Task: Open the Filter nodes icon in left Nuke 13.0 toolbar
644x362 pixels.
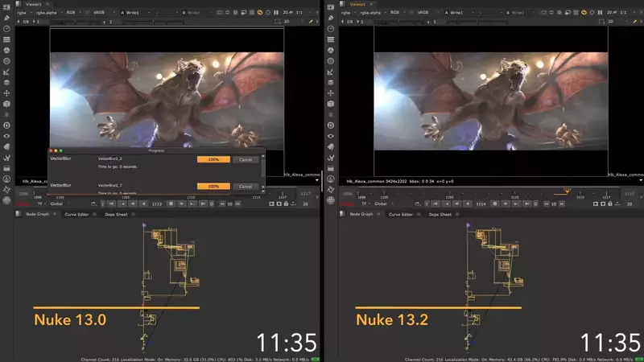Action: 6,61
